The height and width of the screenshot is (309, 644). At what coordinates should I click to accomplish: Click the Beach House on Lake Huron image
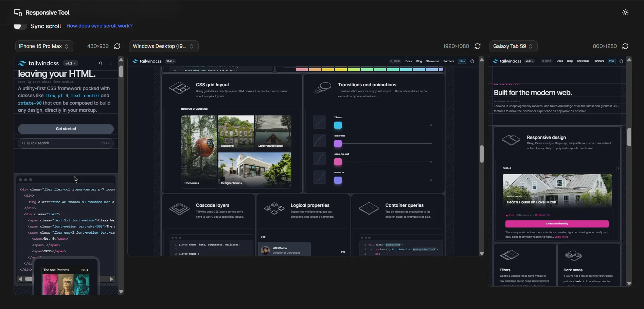pyautogui.click(x=557, y=191)
